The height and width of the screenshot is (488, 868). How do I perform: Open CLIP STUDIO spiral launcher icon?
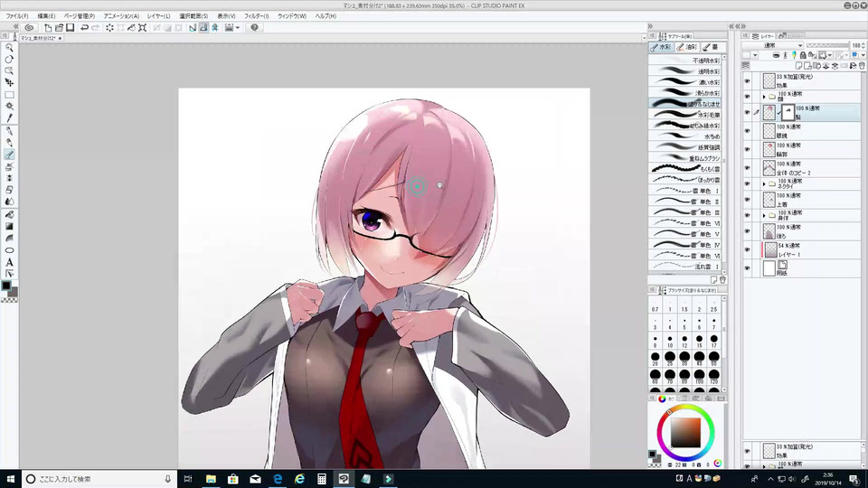tap(29, 28)
